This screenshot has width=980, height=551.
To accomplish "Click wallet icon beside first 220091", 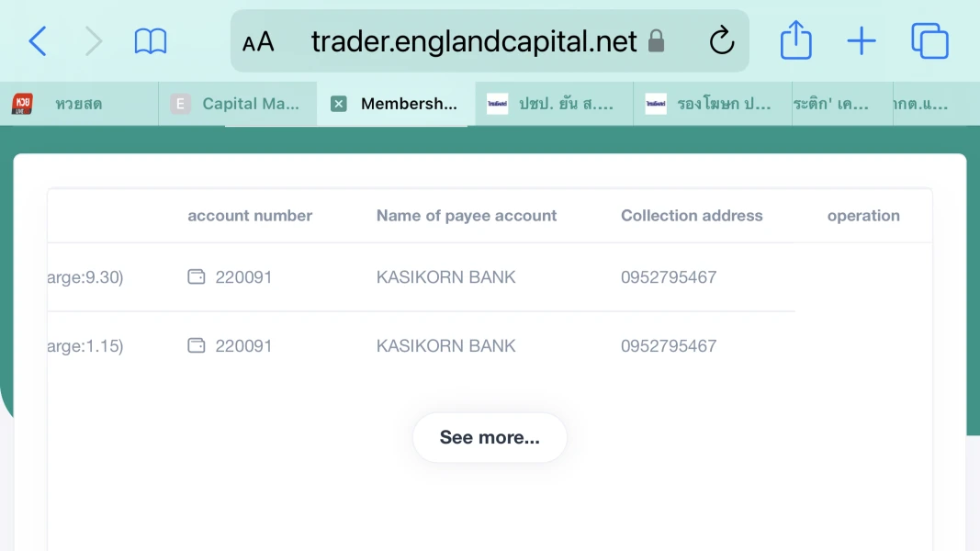I will coord(197,276).
